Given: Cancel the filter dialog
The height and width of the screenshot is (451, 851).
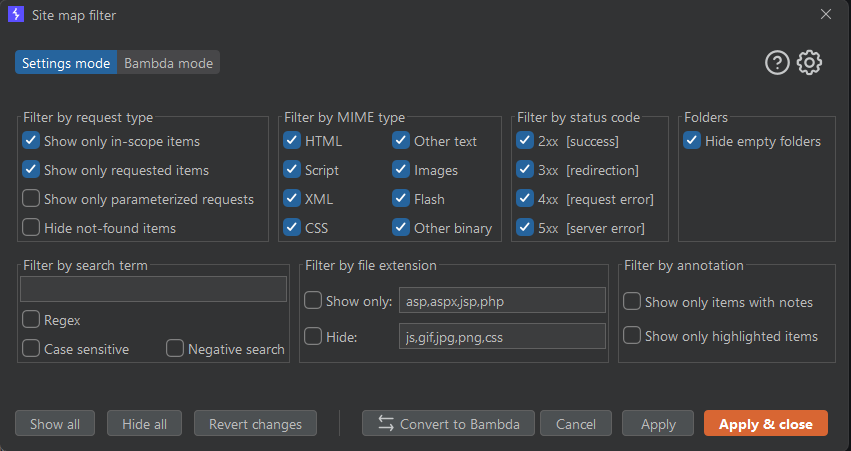Looking at the screenshot, I should click(x=576, y=423).
